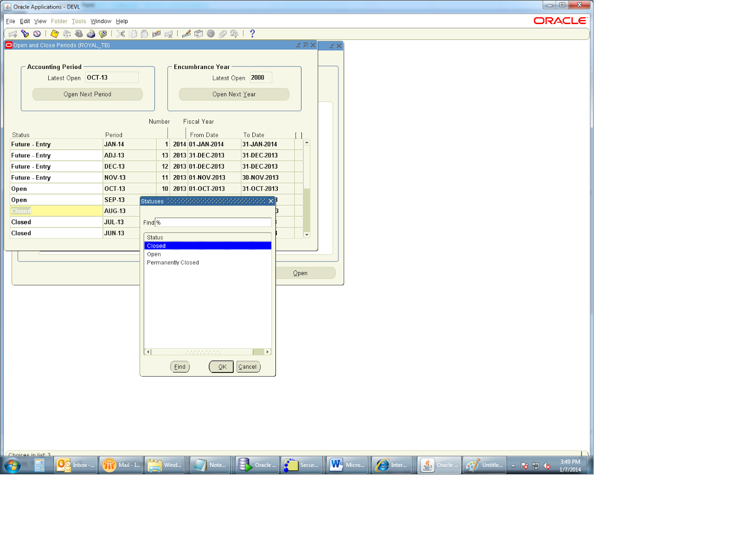Image resolution: width=756 pixels, height=542 pixels.
Task: Click the Delete record toolbar icon
Action: (169, 34)
